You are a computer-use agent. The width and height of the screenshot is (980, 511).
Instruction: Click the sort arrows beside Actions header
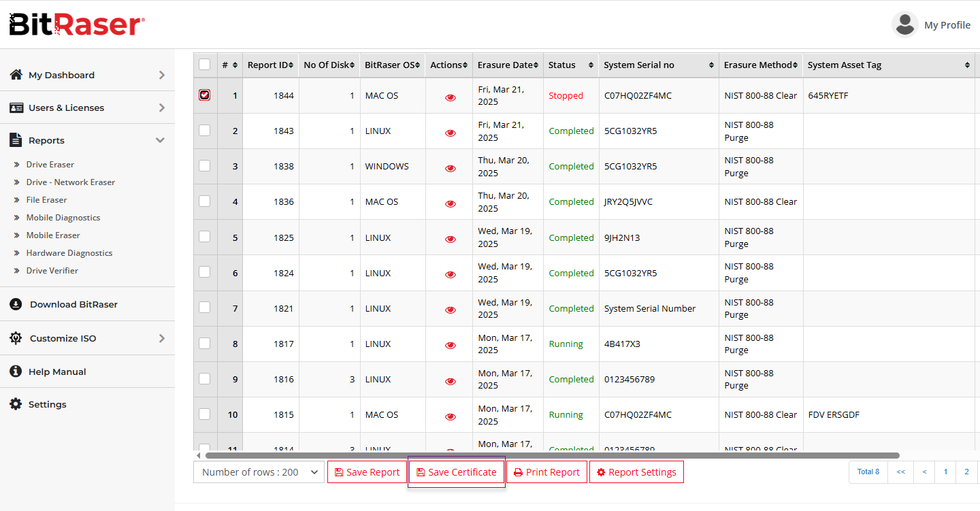coord(465,65)
